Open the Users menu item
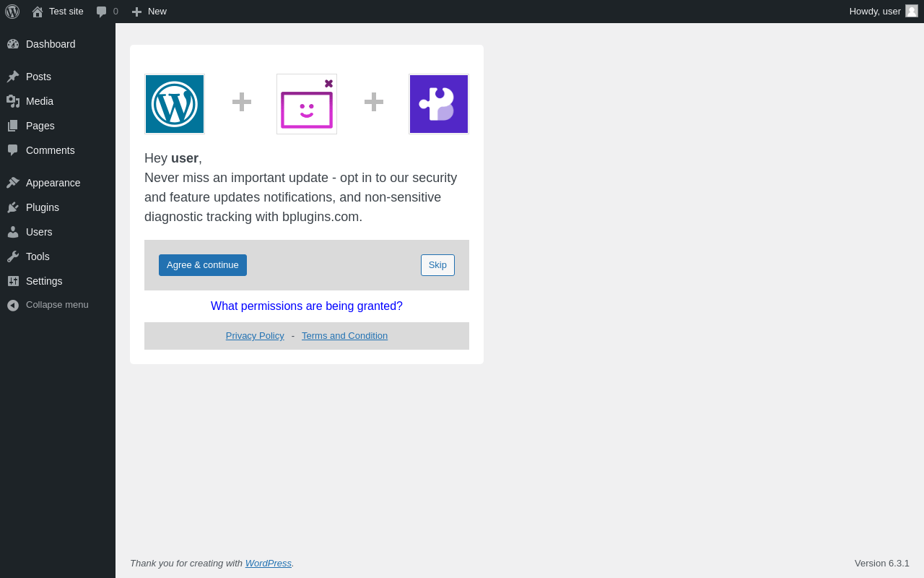This screenshot has height=578, width=924. [x=58, y=232]
